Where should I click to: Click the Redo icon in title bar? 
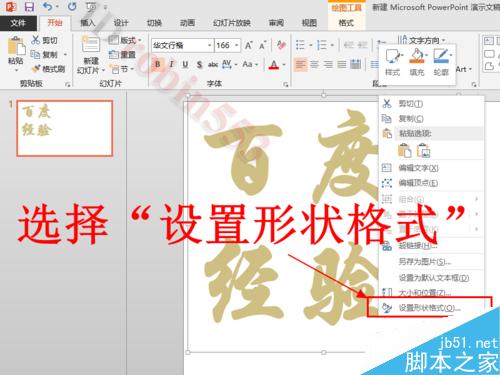click(x=72, y=6)
